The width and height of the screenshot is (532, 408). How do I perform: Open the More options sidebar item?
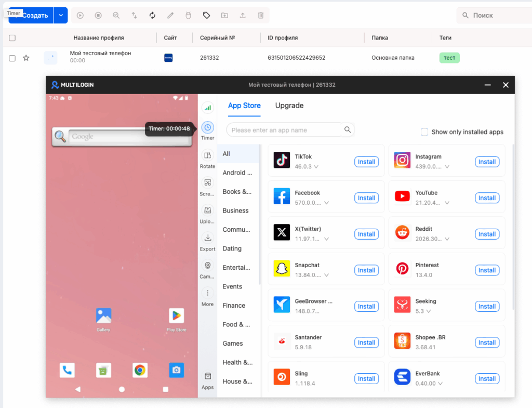pyautogui.click(x=208, y=297)
